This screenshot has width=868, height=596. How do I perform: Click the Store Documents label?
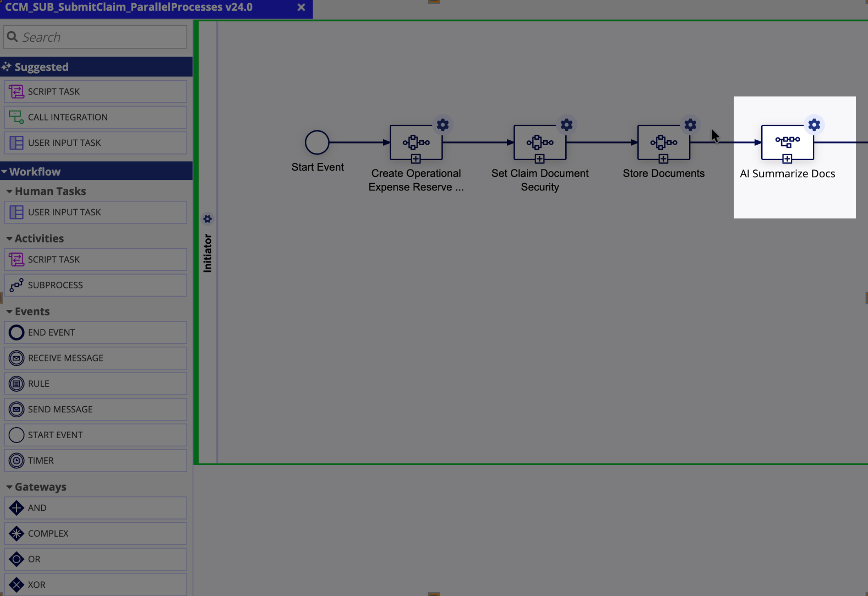(x=663, y=173)
